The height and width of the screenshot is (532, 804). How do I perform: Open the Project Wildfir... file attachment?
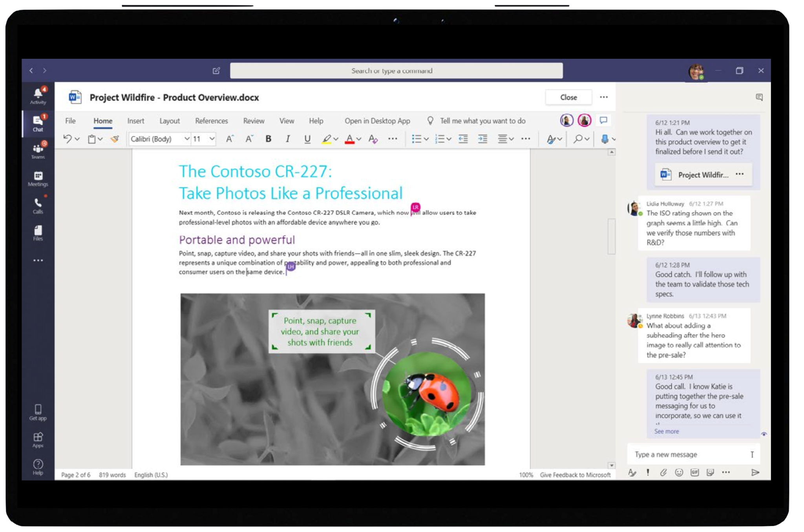click(x=703, y=175)
